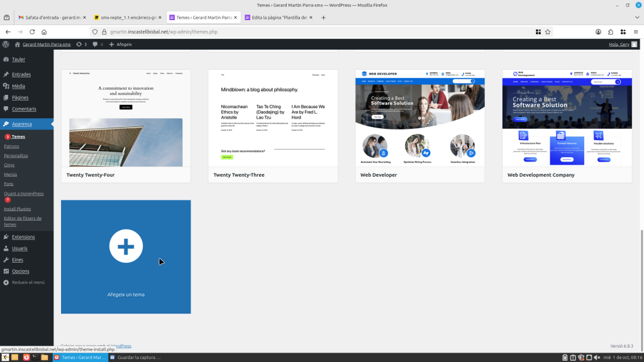The height and width of the screenshot is (362, 644).
Task: Bookmark this page with the star icon
Action: click(x=548, y=31)
